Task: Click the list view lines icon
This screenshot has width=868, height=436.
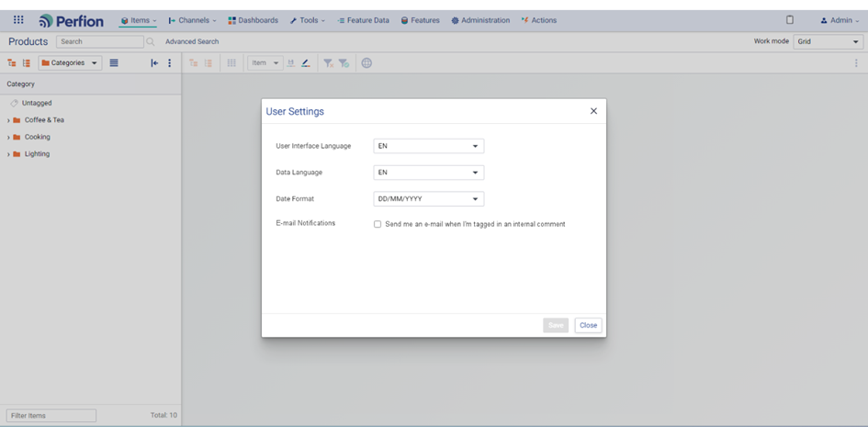Action: (x=114, y=63)
